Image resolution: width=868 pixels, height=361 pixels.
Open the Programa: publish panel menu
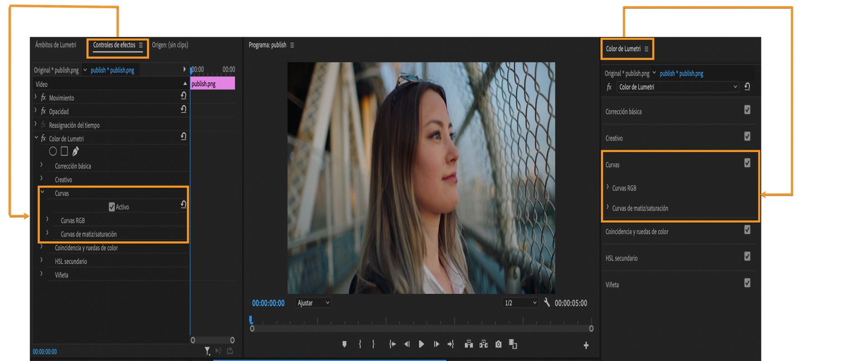tap(292, 45)
